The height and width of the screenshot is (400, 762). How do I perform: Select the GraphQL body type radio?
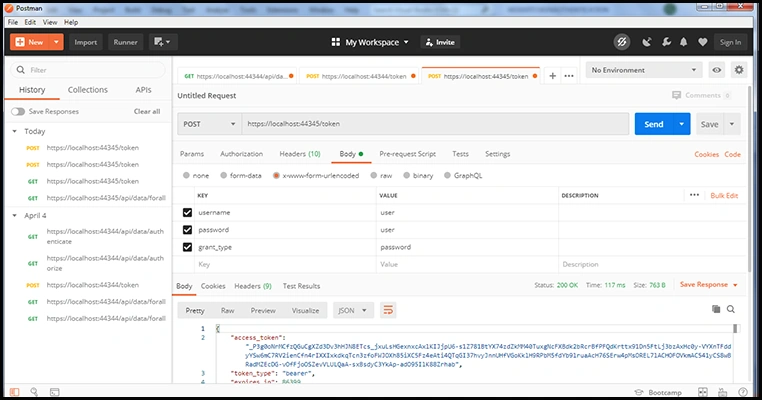(x=447, y=175)
